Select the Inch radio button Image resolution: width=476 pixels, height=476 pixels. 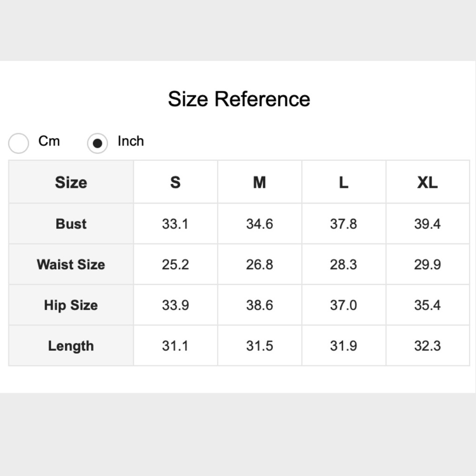(x=97, y=143)
